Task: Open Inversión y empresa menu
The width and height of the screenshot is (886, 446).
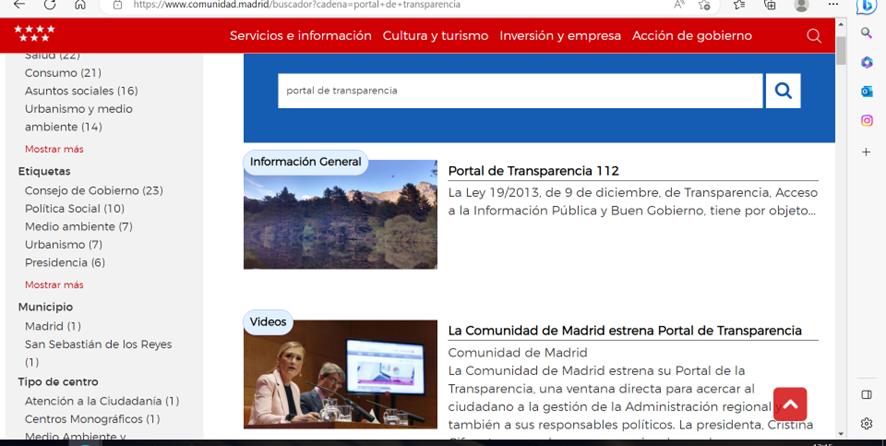Action: click(560, 36)
